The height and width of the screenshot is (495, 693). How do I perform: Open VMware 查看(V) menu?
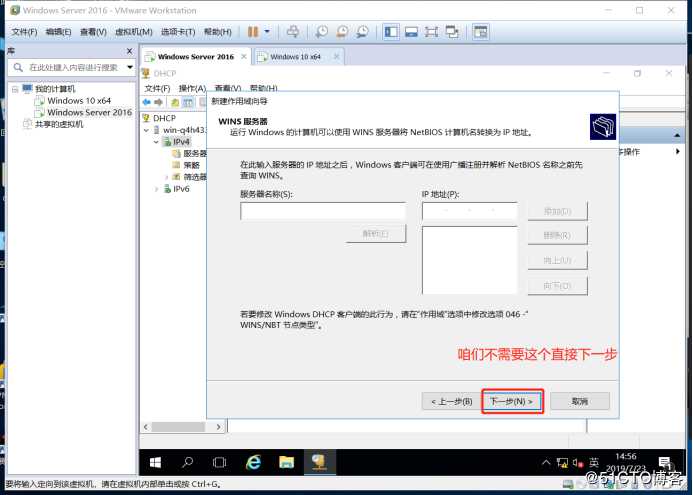(93, 32)
